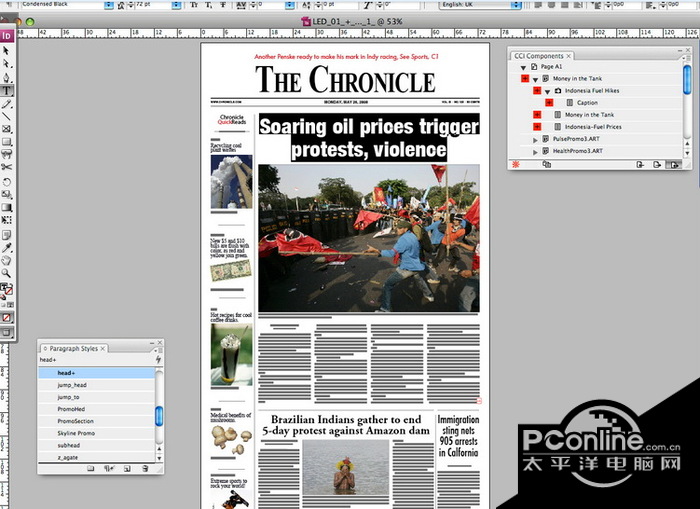The image size is (700, 509).
Task: Select the jump_to paragraph style
Action: tap(96, 397)
